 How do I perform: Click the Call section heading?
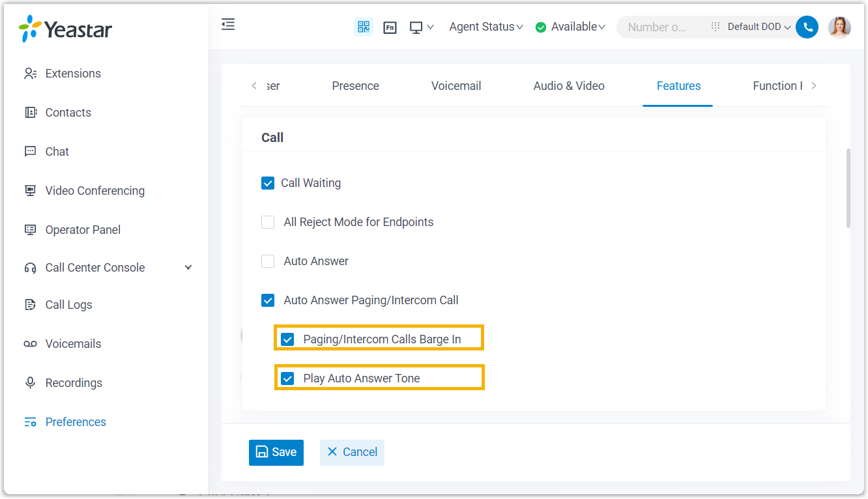[272, 137]
